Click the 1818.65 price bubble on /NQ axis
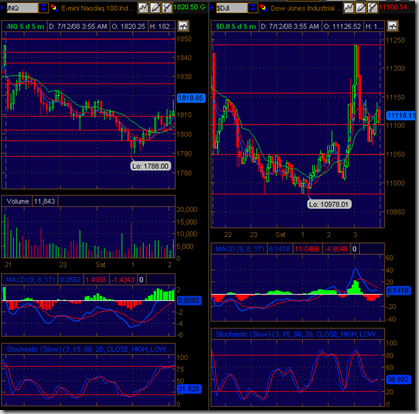 coord(191,98)
